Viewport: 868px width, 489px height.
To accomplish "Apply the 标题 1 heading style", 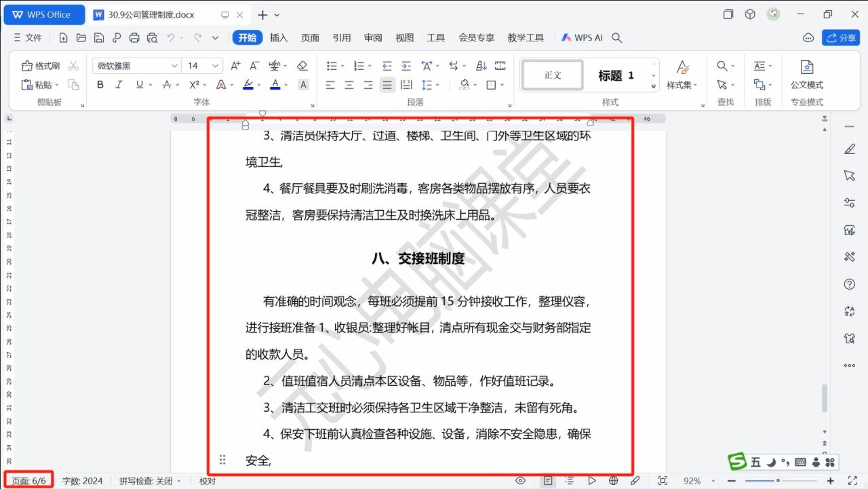I will [616, 75].
